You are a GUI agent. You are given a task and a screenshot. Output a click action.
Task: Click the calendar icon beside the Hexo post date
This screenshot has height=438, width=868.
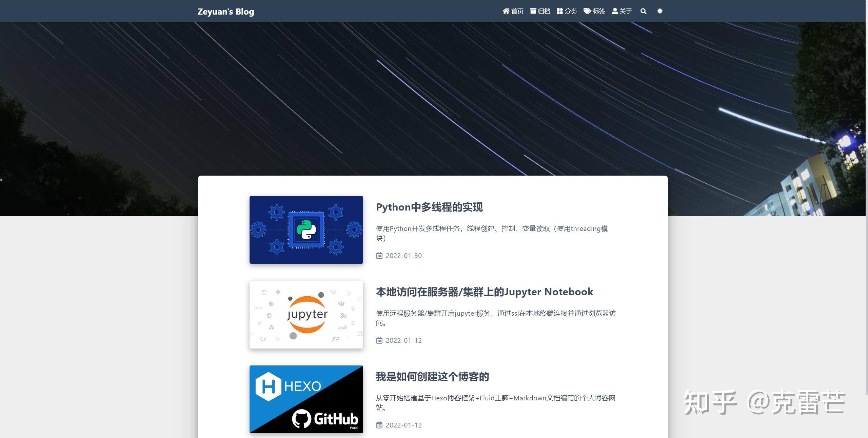click(379, 425)
